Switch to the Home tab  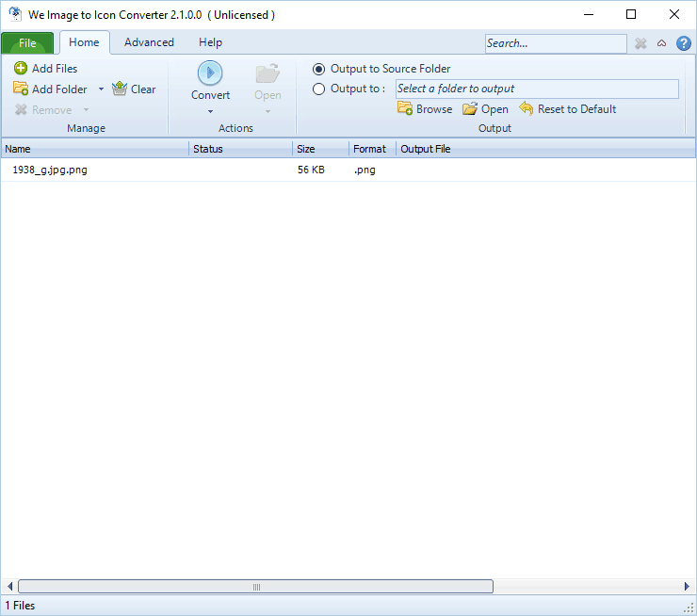coord(84,42)
